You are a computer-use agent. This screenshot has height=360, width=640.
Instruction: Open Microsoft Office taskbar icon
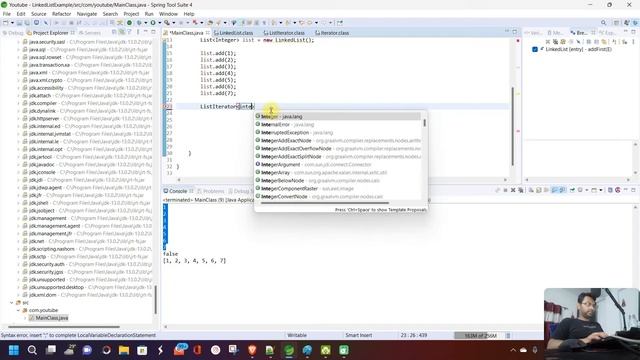pos(198,350)
